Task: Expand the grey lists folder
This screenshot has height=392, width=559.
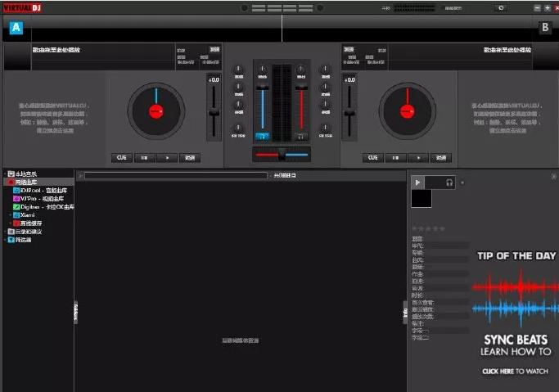Action: (5, 232)
